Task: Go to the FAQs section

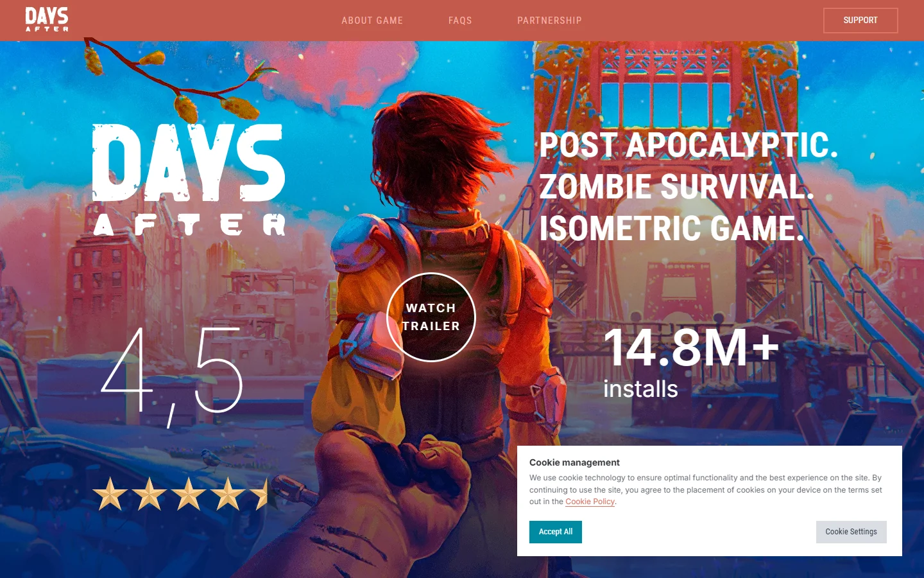Action: tap(460, 21)
